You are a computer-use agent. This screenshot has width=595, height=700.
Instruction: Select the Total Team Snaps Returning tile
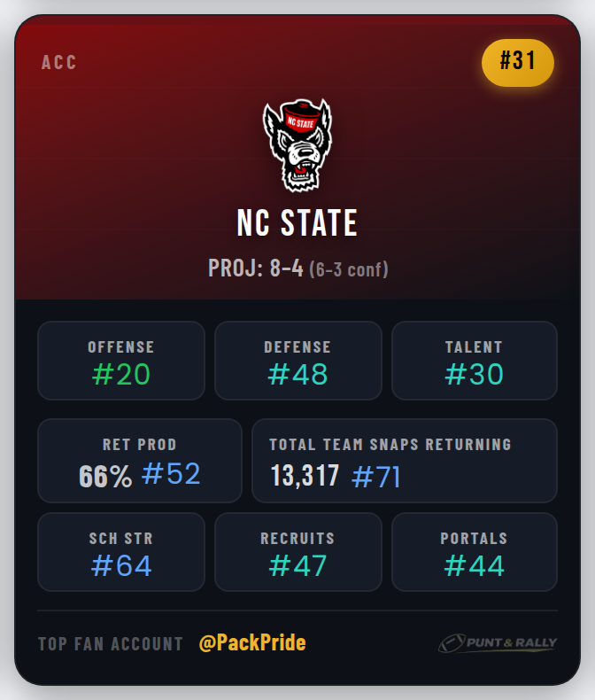pos(405,461)
